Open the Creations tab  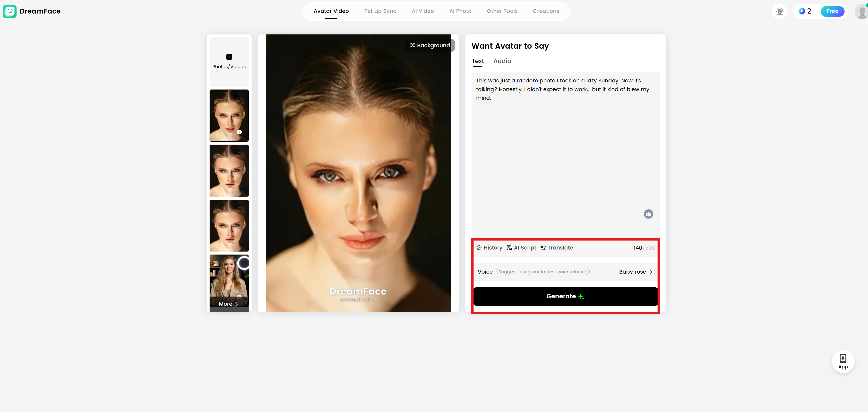click(546, 11)
